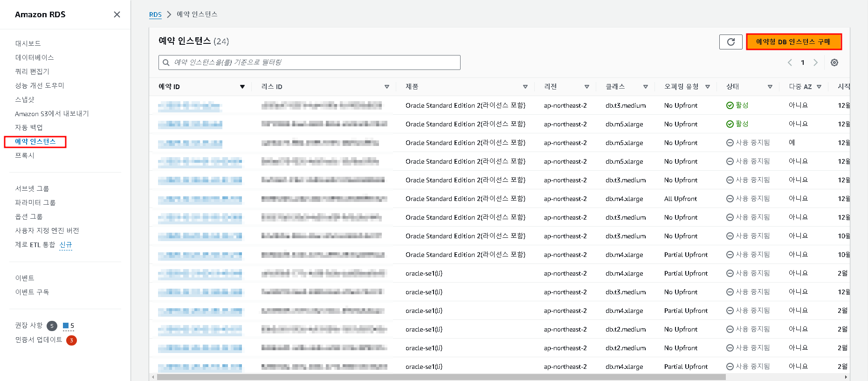Open 제로 ETL 통합 in sidebar
The width and height of the screenshot is (868, 381).
pos(35,244)
